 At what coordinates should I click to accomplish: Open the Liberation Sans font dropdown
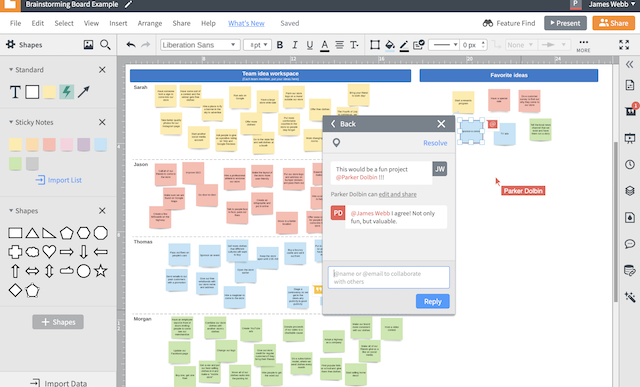(x=200, y=45)
